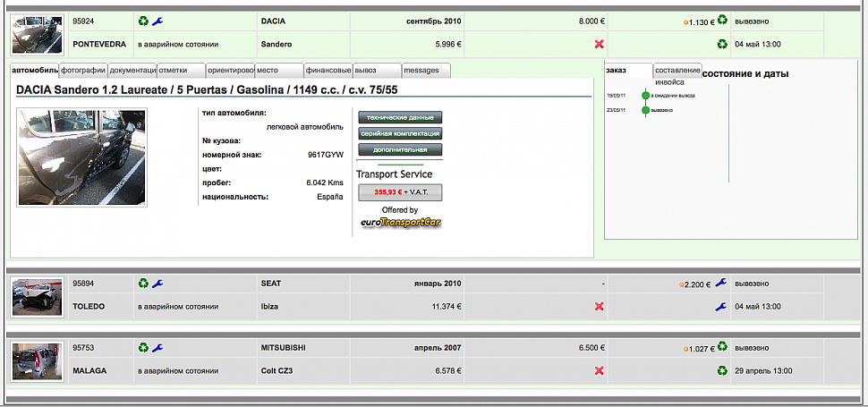Click the recycle icon next to 1.130 €
This screenshot has height=407, width=868.
pos(722,21)
